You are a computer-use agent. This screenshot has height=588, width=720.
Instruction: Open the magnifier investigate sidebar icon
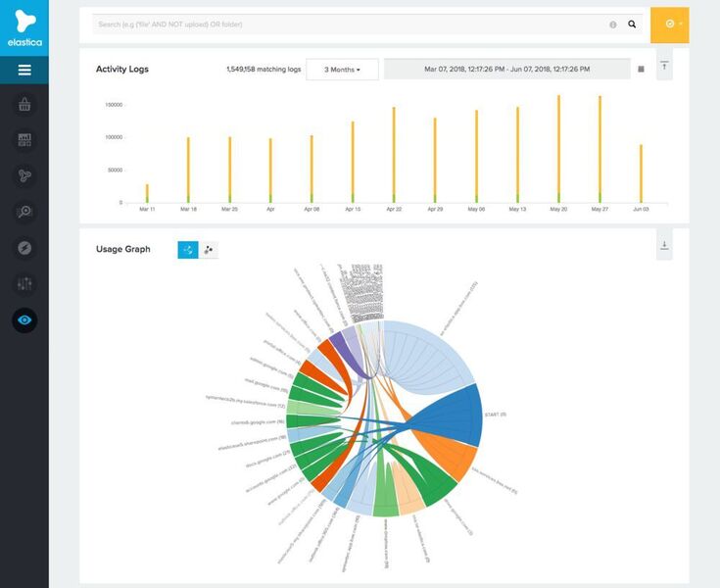[24, 212]
